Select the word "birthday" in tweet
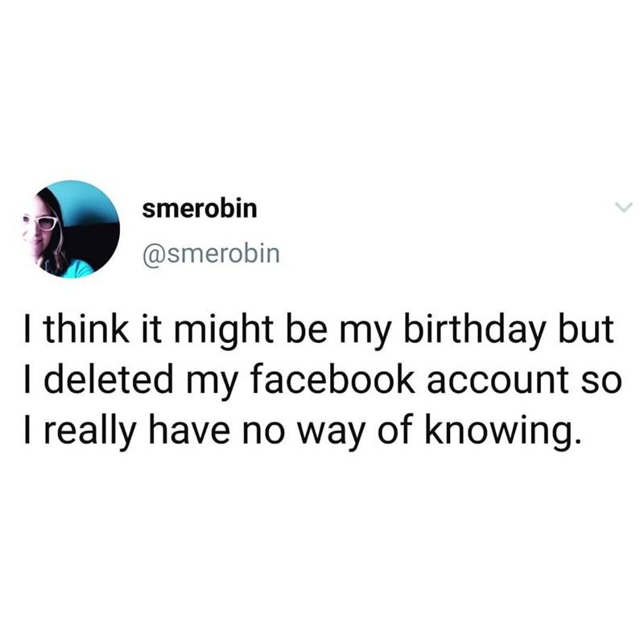 475,330
